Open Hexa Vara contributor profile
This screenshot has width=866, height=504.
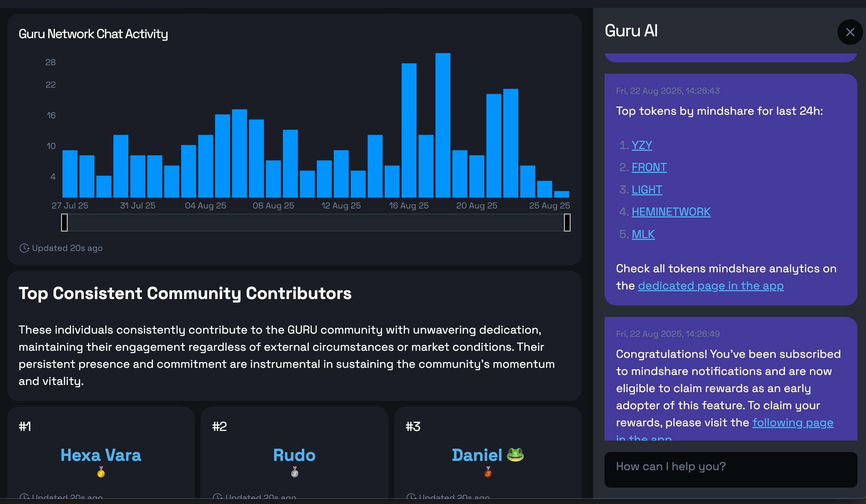(x=101, y=455)
